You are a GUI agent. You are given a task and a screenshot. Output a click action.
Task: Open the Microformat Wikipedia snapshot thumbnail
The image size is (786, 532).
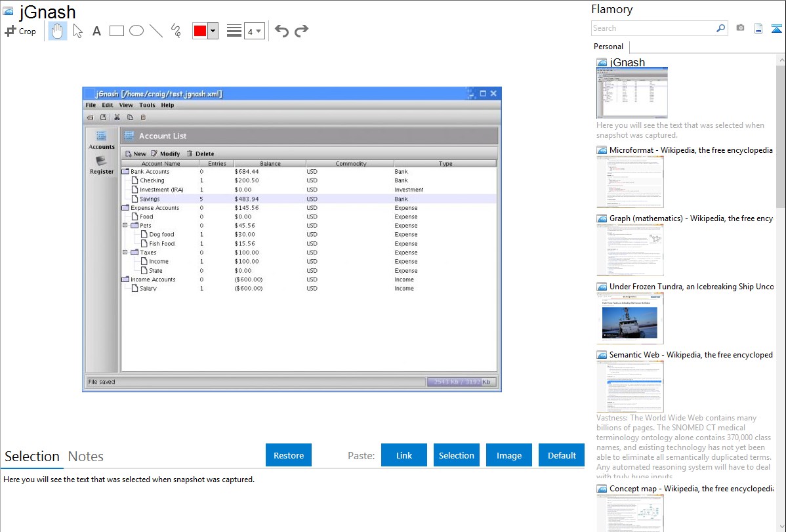(630, 182)
